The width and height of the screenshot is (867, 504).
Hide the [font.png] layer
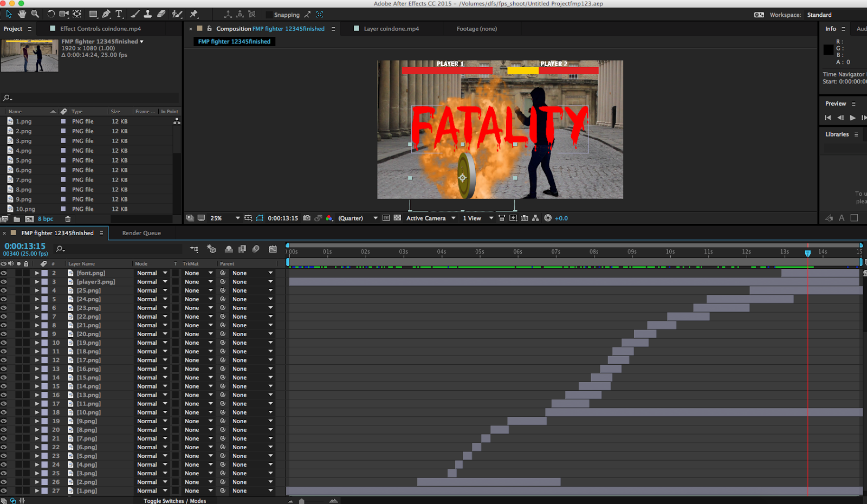point(4,273)
